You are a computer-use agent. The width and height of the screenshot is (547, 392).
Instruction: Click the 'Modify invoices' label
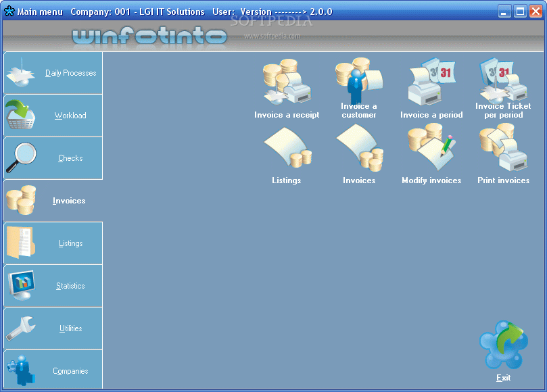click(431, 180)
